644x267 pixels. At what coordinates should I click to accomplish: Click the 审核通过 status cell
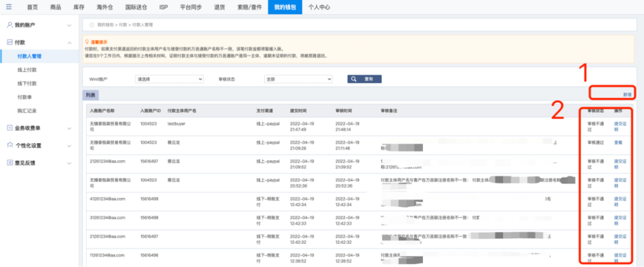pos(595,142)
